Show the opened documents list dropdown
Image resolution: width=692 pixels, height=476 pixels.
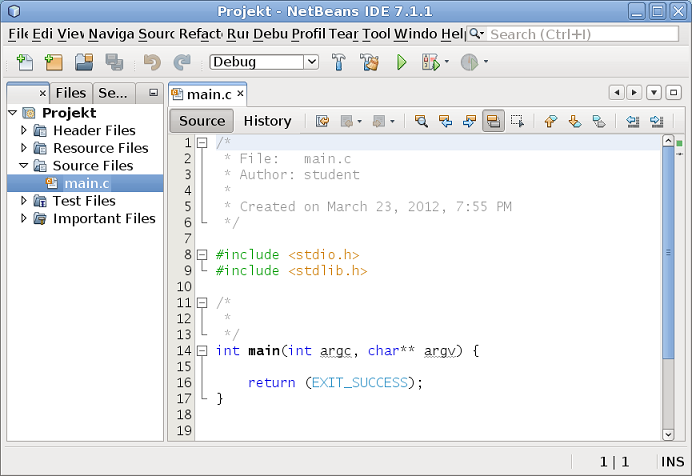click(x=654, y=93)
